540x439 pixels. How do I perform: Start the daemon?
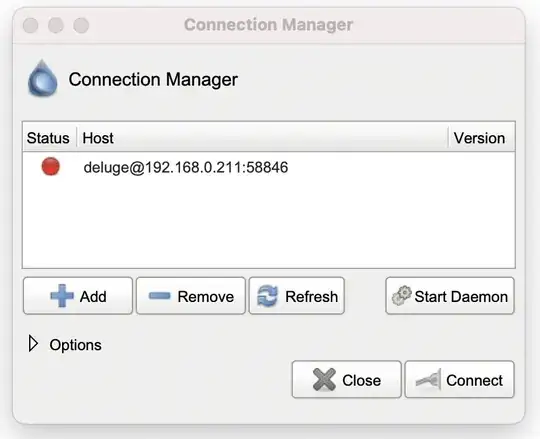(x=450, y=296)
